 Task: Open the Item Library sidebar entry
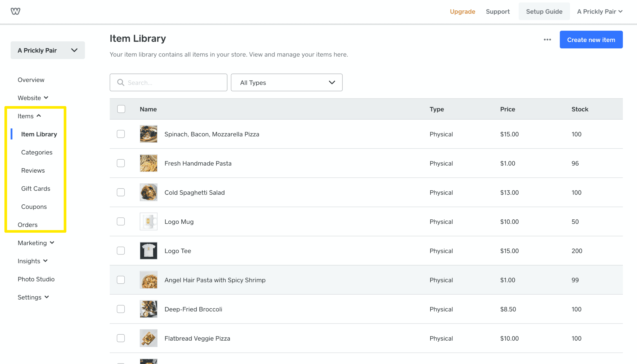pyautogui.click(x=39, y=134)
